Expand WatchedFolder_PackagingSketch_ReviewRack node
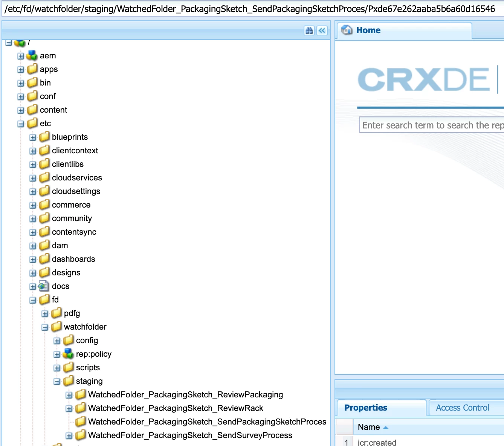Screen dimensions: 504x446 69,409
